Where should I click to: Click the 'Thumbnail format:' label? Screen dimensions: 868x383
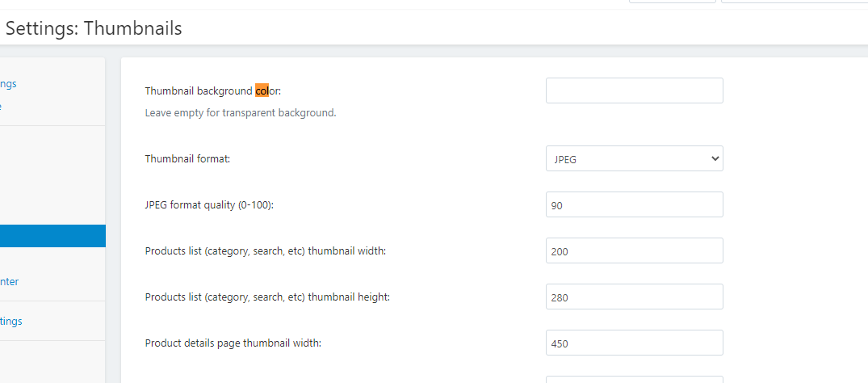[x=187, y=158]
